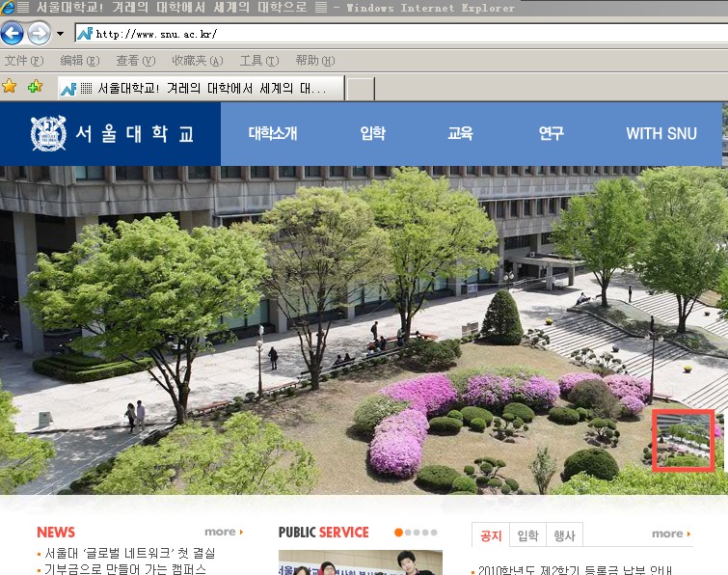This screenshot has height=575, width=728.
Task: Open a new blank tab button
Action: click(361, 89)
